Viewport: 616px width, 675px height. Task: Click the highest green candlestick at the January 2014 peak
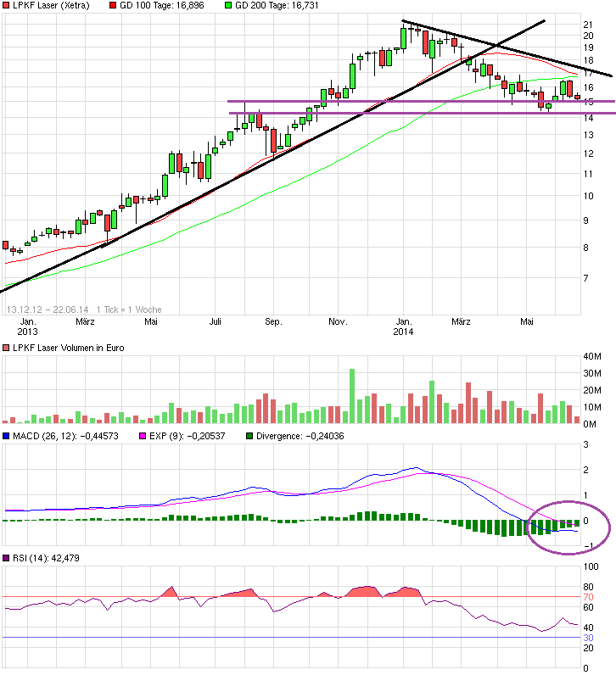(x=403, y=38)
